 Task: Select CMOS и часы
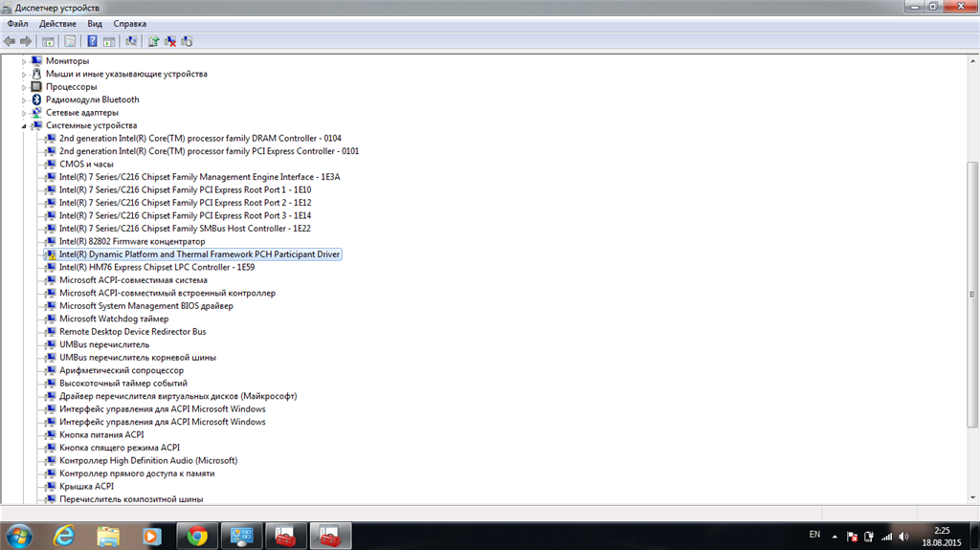86,164
